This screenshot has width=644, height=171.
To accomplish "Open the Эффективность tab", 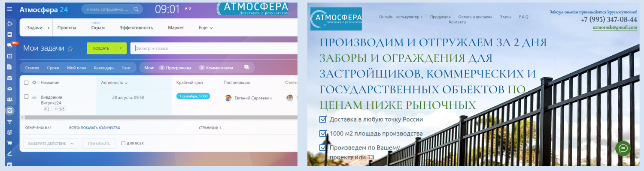I will click(136, 28).
